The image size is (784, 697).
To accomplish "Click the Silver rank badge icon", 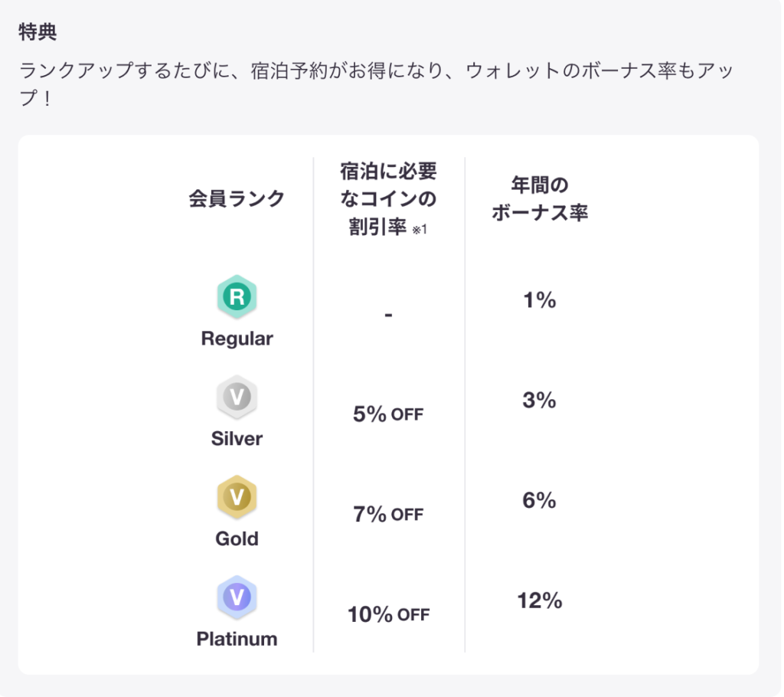I will click(x=237, y=397).
